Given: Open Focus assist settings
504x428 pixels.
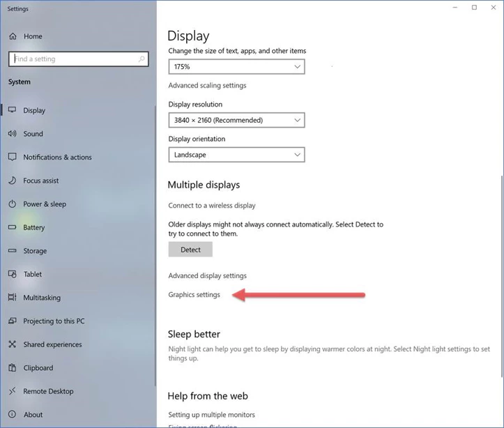Looking at the screenshot, I should (41, 181).
